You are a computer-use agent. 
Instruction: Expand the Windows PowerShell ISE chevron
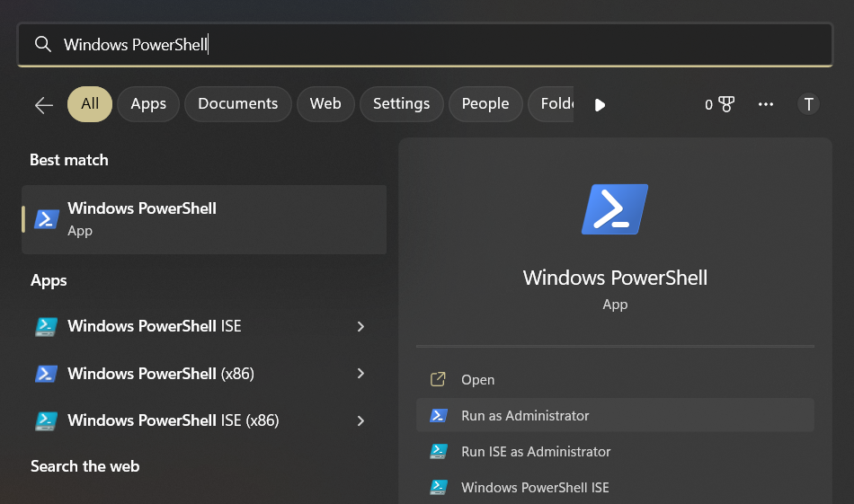pos(360,326)
